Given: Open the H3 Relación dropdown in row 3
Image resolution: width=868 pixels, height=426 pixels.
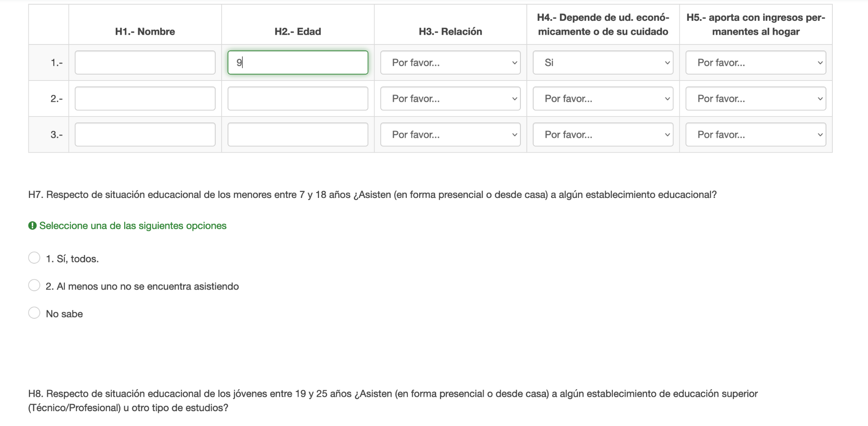Looking at the screenshot, I should pos(450,135).
